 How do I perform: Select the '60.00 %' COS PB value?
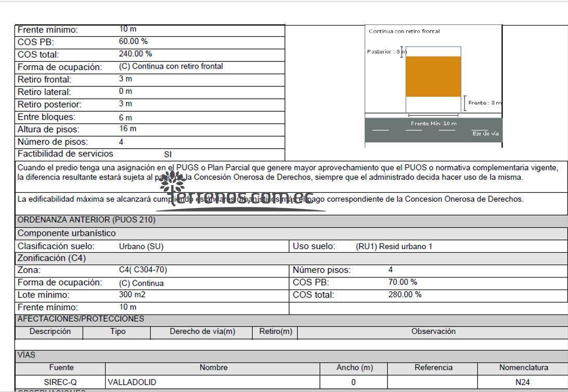(x=133, y=41)
